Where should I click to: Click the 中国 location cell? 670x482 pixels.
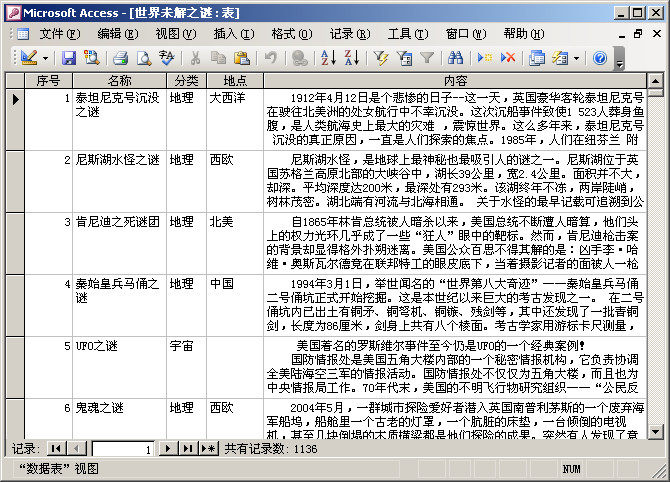tap(235, 305)
